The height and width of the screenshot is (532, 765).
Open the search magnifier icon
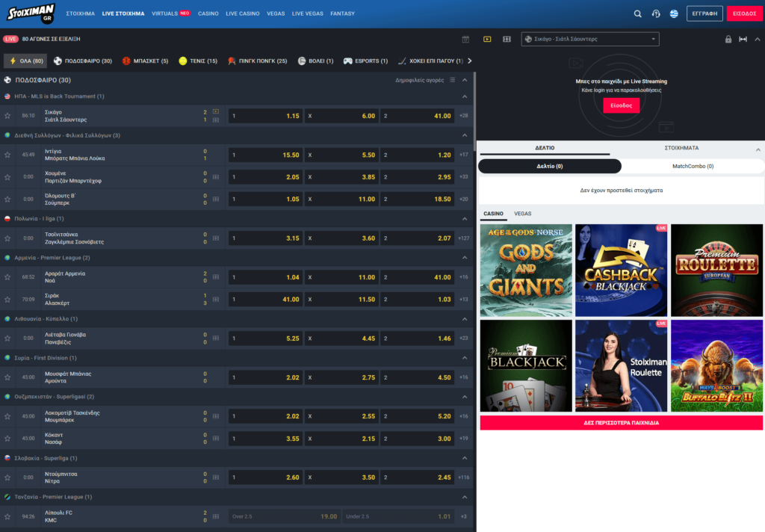point(637,13)
